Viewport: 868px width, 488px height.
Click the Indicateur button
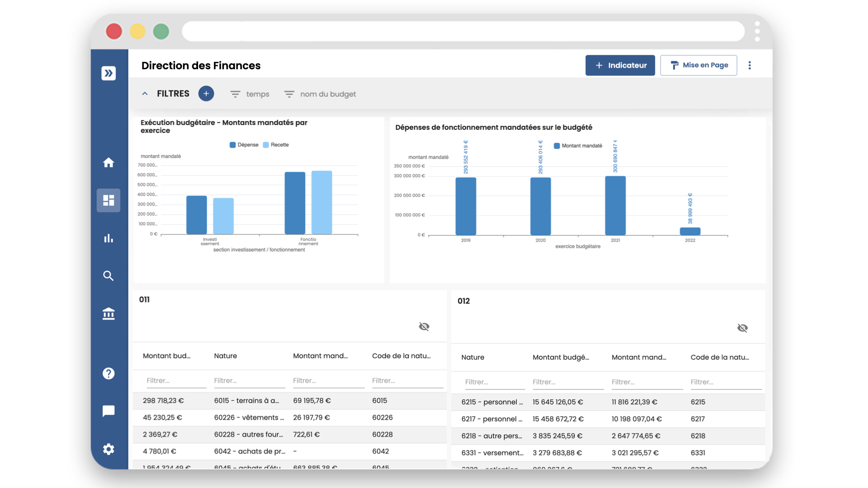pos(620,66)
